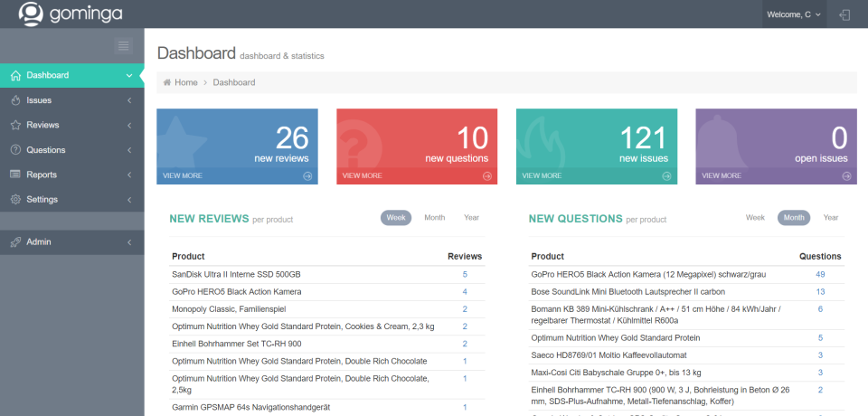Viewport: 868px width, 416px height.
Task: Open the Welcome, C user dropdown
Action: (x=794, y=14)
